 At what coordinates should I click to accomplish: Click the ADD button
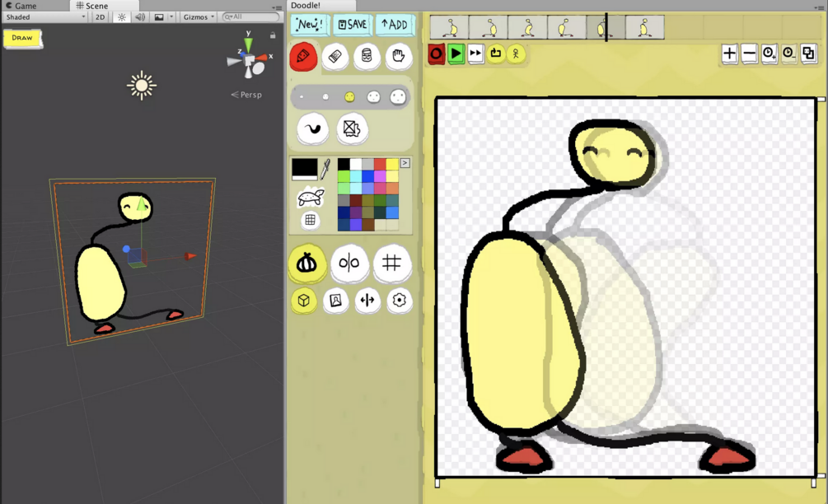[x=395, y=24]
